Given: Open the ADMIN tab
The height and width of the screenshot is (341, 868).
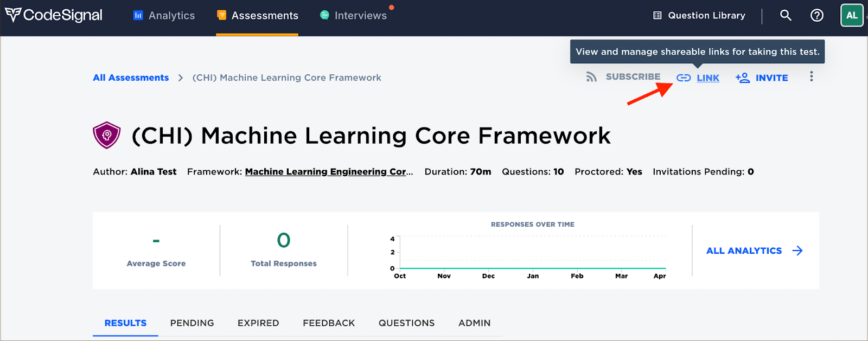Looking at the screenshot, I should [475, 323].
